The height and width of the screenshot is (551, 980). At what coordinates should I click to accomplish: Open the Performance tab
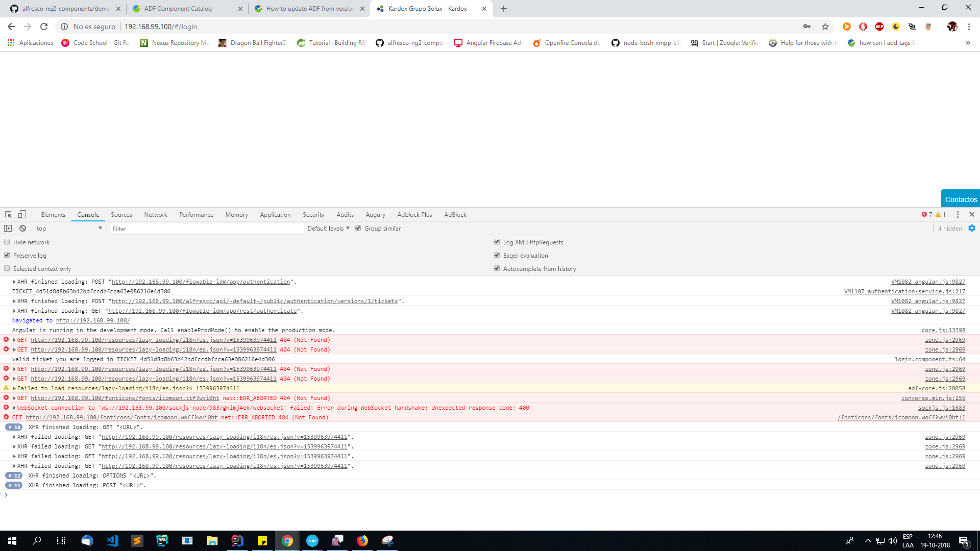click(197, 215)
